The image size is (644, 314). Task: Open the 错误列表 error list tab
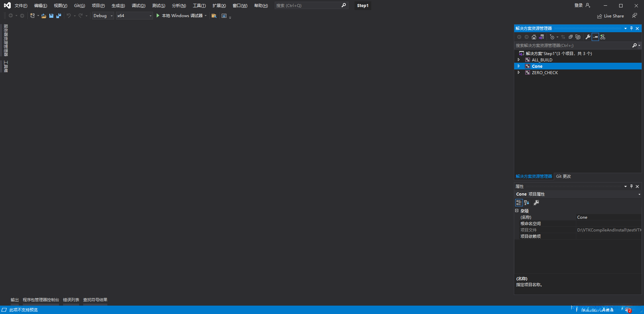click(x=71, y=300)
